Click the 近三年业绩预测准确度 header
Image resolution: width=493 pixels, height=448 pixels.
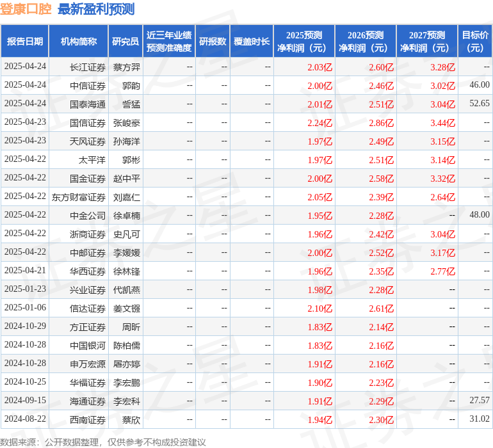169,41
